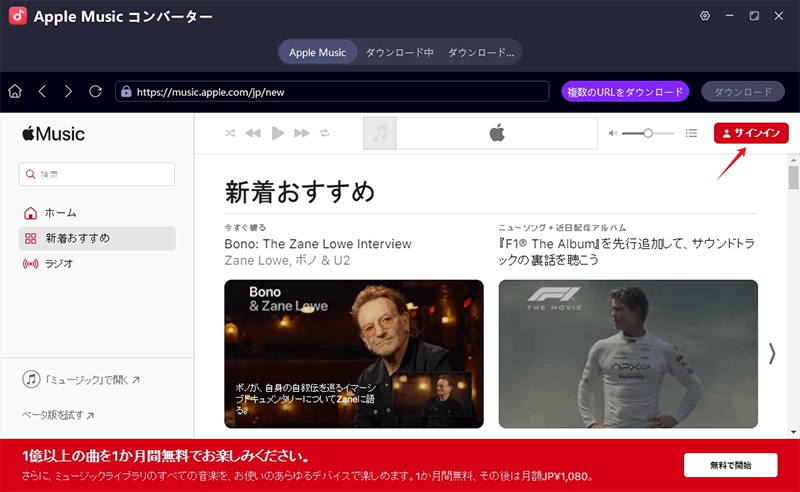
Task: Click the music note album art placeholder
Action: pos(380,133)
